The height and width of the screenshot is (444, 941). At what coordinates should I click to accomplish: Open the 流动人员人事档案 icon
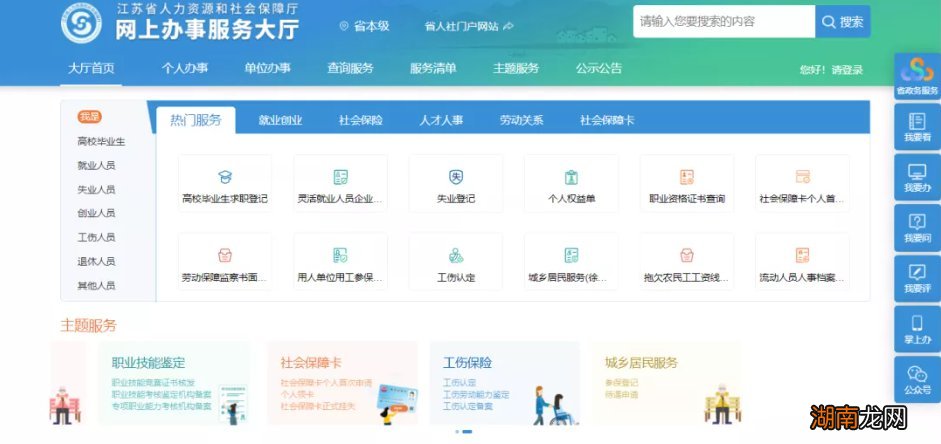[x=802, y=256]
